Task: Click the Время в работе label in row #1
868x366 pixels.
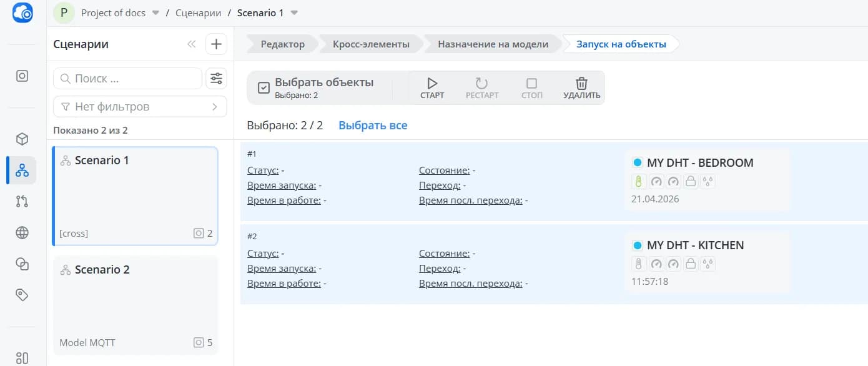Action: pos(284,200)
